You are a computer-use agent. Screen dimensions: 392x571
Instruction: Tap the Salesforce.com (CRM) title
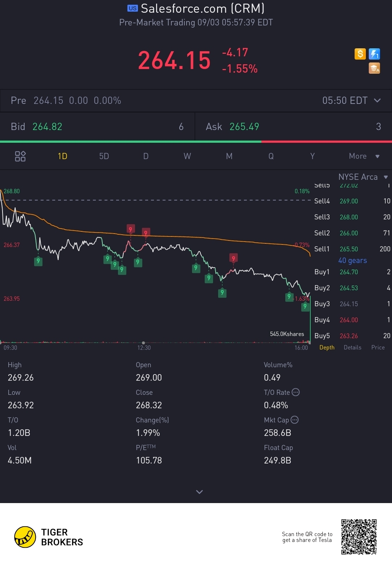(x=203, y=8)
